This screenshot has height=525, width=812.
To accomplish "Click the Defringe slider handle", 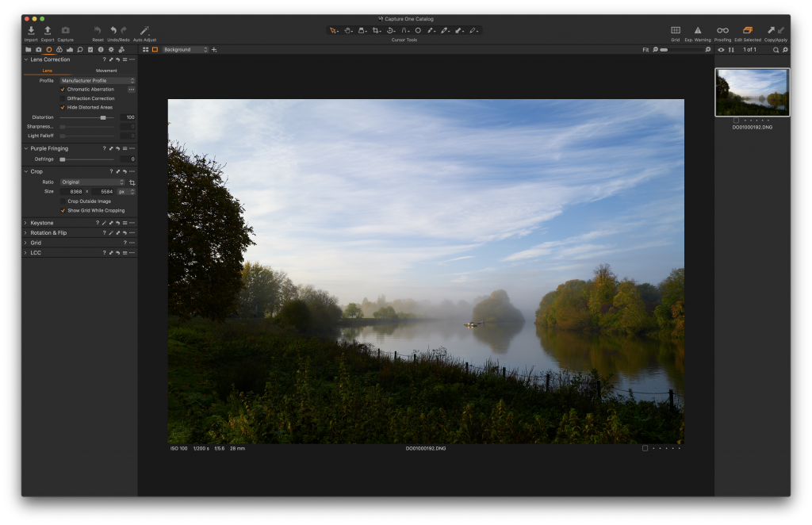I will point(63,159).
